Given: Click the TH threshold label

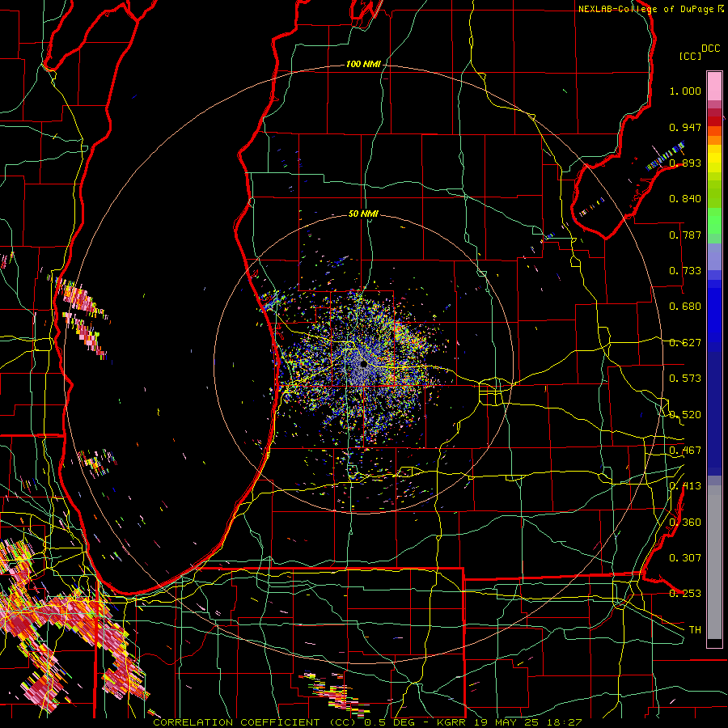Looking at the screenshot, I should [695, 630].
